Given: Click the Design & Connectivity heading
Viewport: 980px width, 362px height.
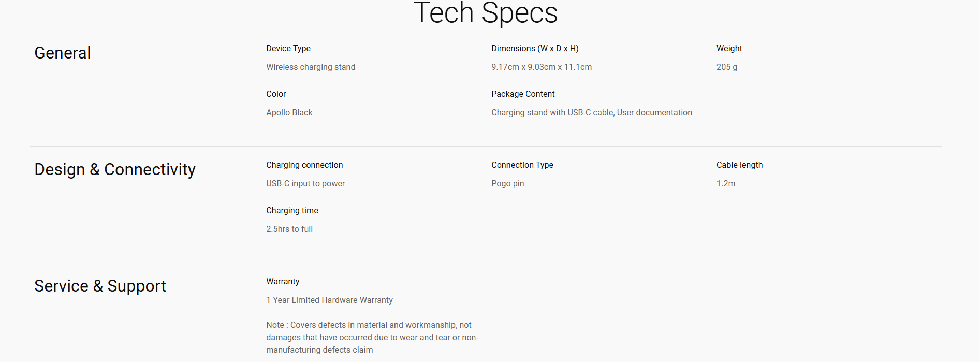Looking at the screenshot, I should tap(115, 169).
